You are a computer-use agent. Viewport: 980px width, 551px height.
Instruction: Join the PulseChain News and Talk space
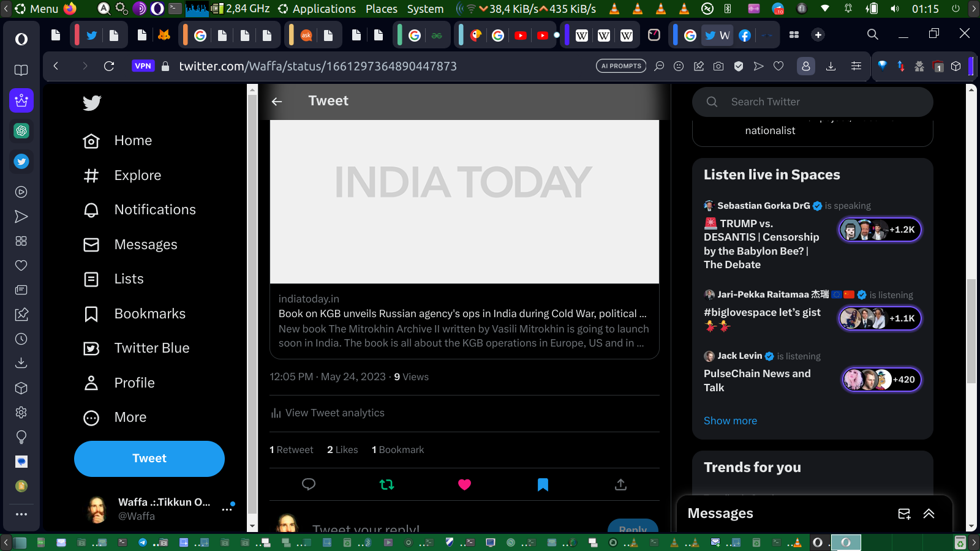click(881, 380)
